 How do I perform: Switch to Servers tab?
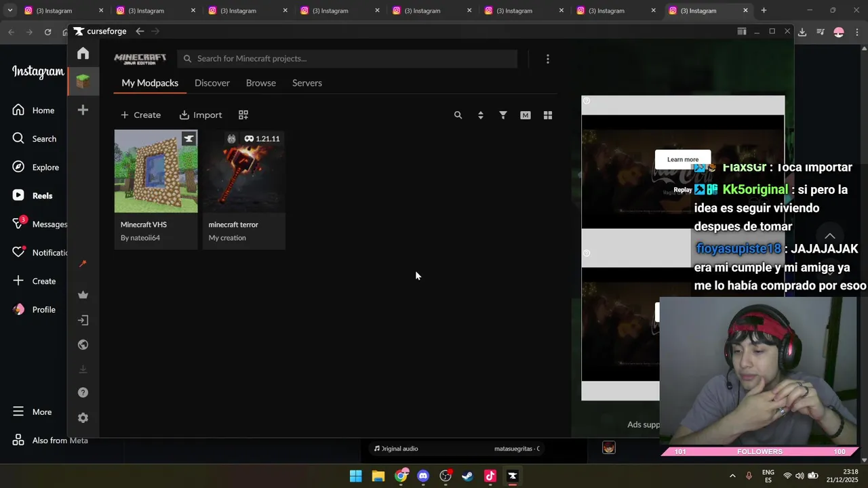coord(307,83)
